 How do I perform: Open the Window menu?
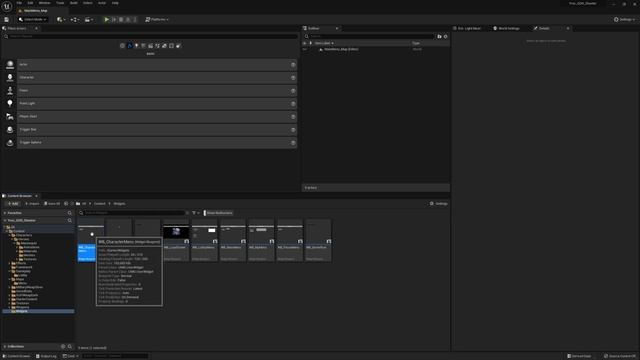[x=44, y=3]
